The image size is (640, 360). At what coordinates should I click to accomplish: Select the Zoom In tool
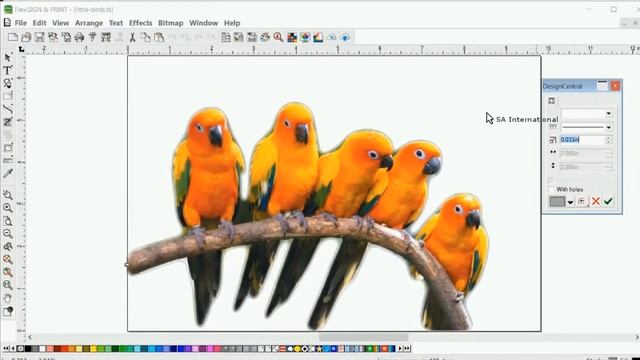coord(8,208)
